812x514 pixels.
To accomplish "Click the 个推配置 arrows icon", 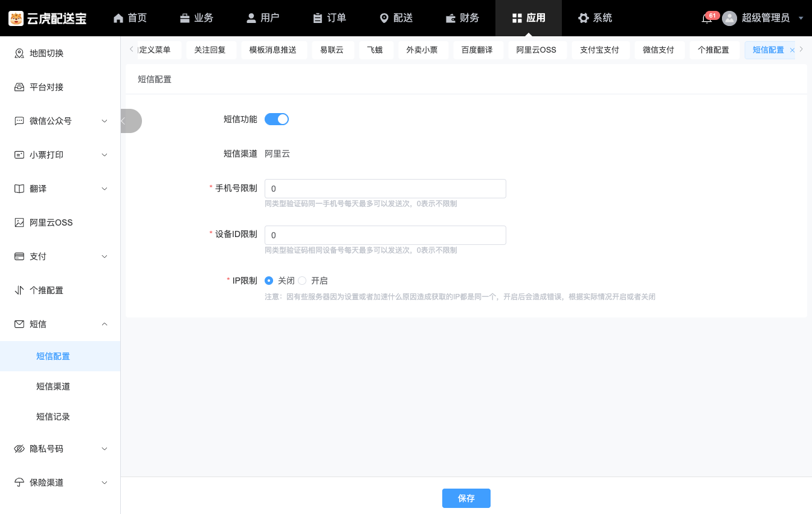I will [x=19, y=290].
